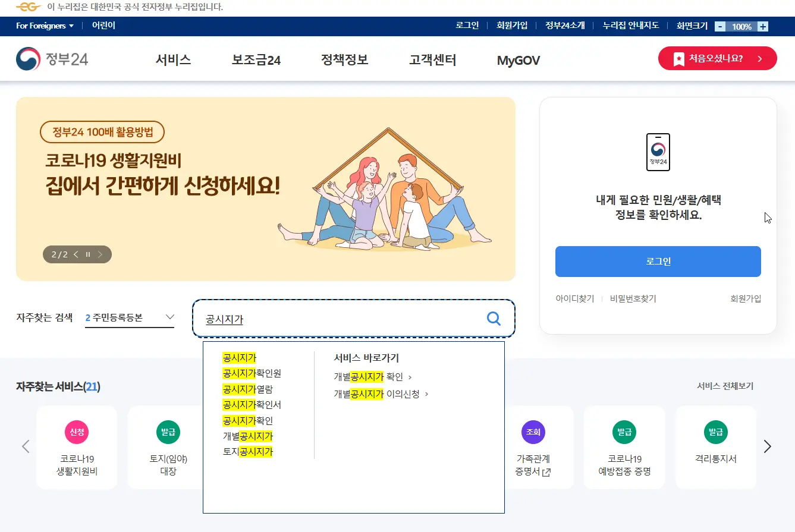Viewport: 795px width, 532px height.
Task: Expand 자주찾는 검색 주민등록등본 dropdown
Action: click(x=130, y=317)
